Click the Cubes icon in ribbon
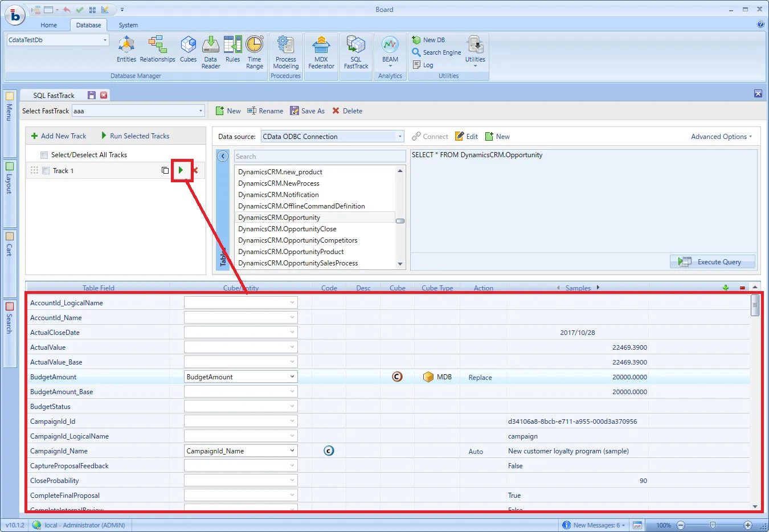The image size is (769, 532). 188,45
